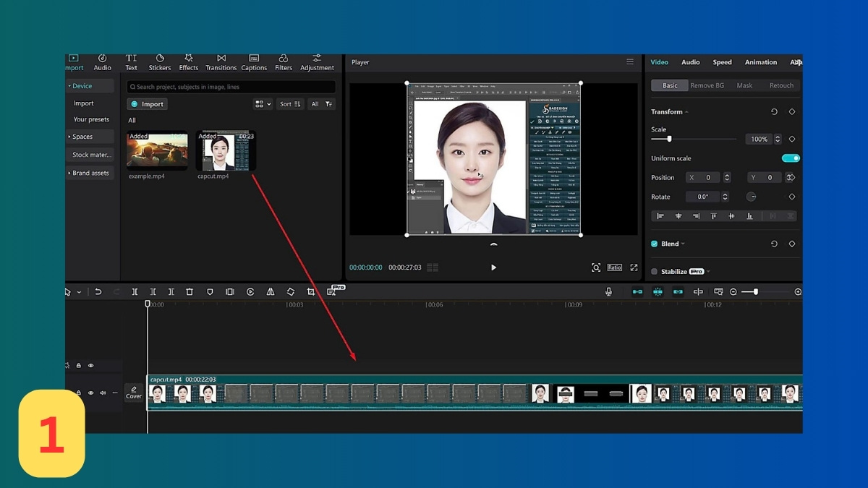
Task: Open the Sort dropdown in the media panel
Action: click(289, 103)
